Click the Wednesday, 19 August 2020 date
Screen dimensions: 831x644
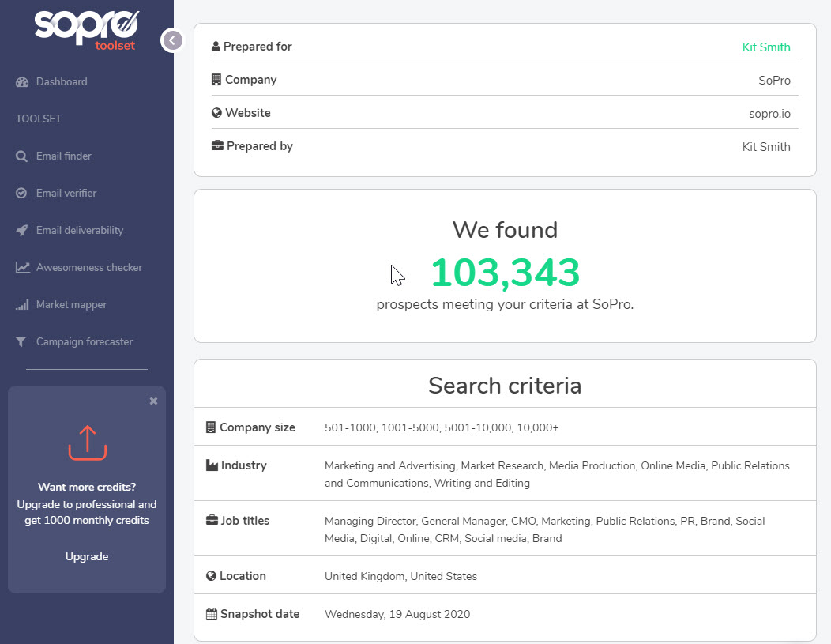(x=397, y=614)
